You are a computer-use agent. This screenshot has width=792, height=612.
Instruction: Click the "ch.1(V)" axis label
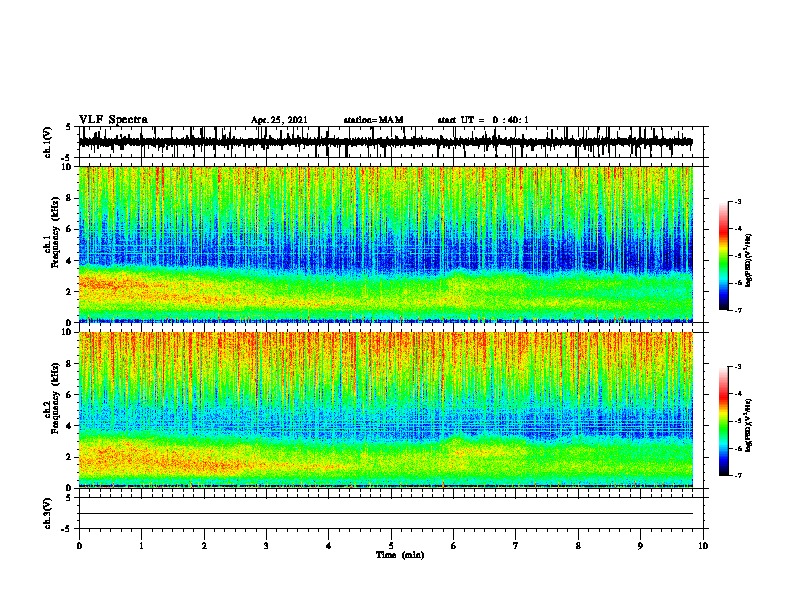48,142
